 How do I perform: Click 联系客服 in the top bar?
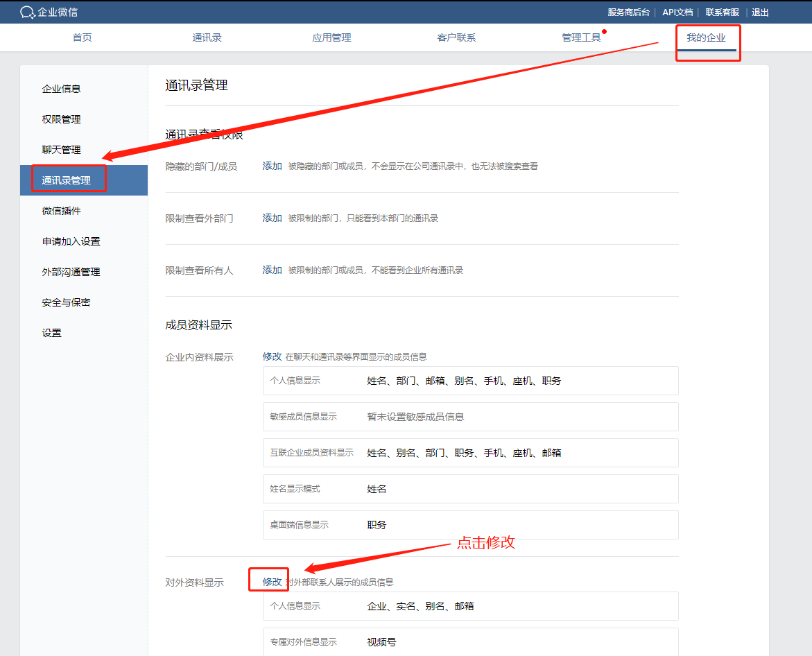723,12
